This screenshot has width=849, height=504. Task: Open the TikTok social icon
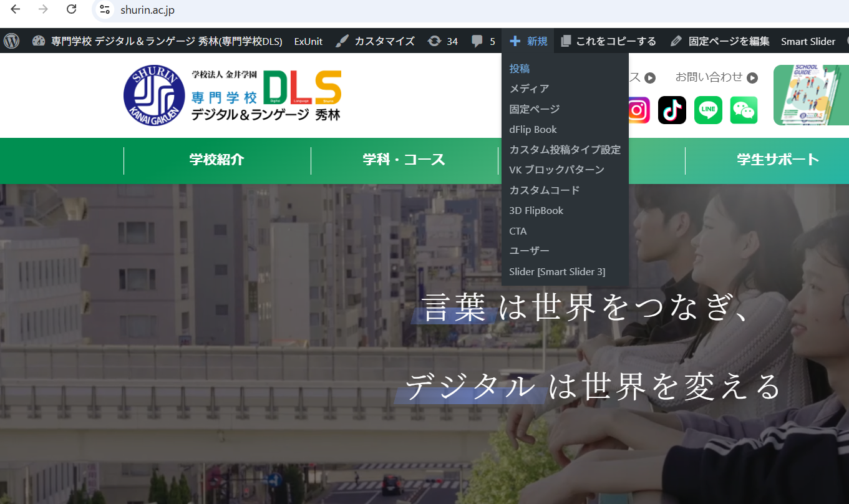(672, 110)
